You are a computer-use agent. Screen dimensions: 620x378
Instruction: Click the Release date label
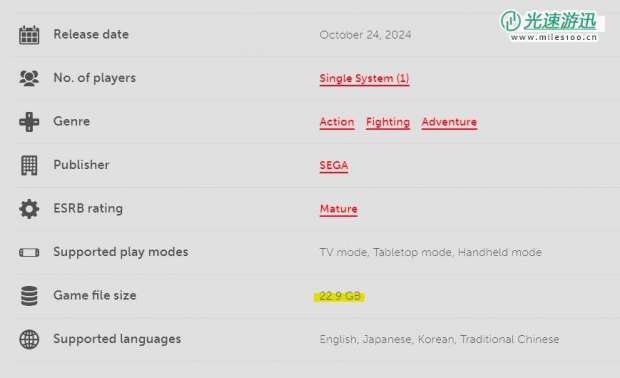click(x=91, y=34)
